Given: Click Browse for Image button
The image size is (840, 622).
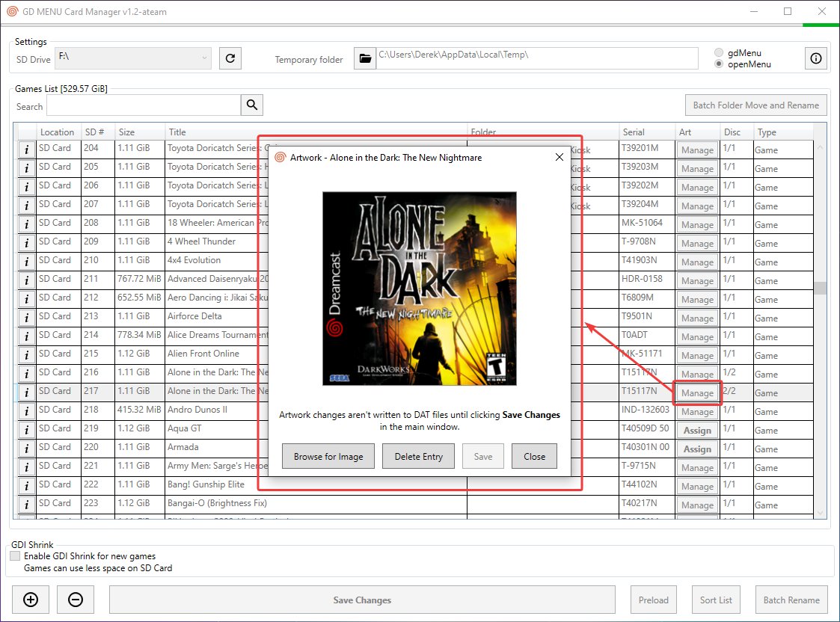Looking at the screenshot, I should tap(328, 456).
